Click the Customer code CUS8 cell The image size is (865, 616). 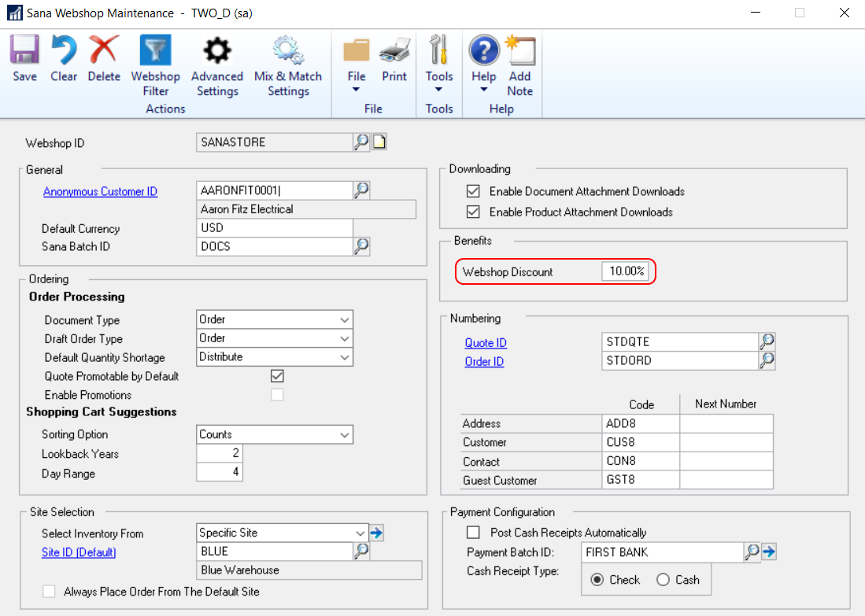coord(641,442)
